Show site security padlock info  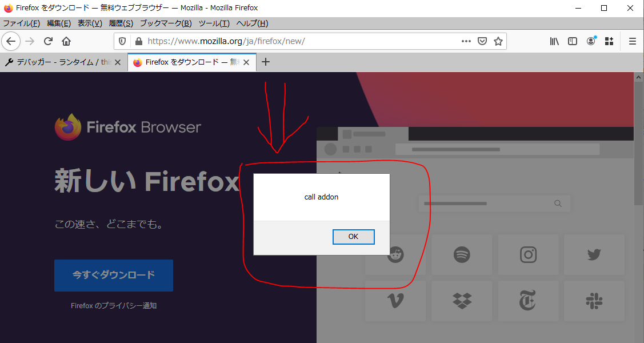pos(139,41)
